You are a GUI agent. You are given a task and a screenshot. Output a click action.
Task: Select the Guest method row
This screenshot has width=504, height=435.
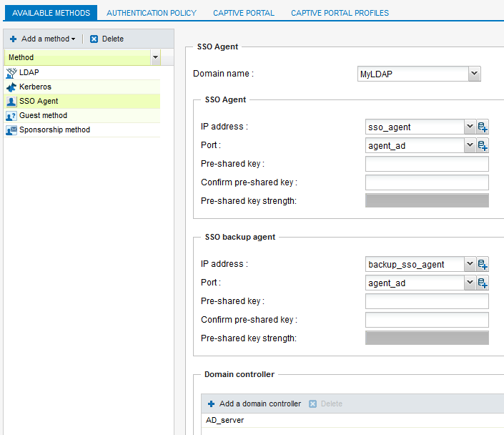pyautogui.click(x=82, y=115)
